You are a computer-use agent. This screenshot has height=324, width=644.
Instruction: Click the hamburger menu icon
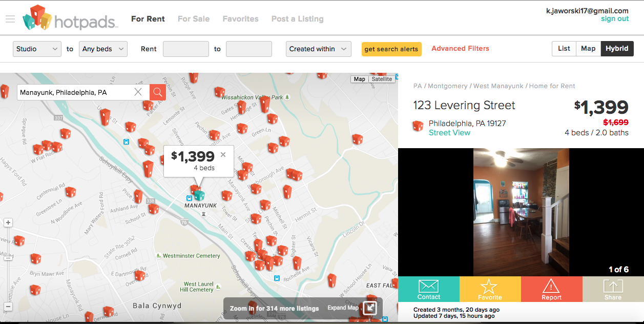pyautogui.click(x=10, y=19)
